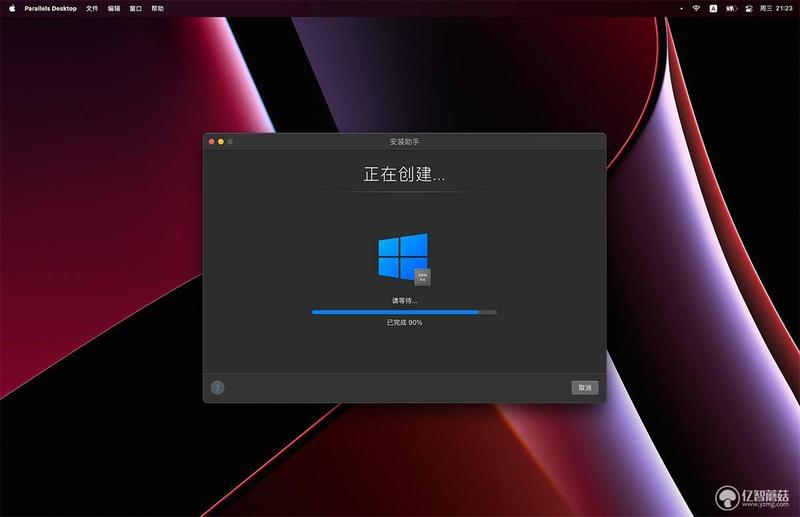Click the 正在创建... heading
This screenshot has width=800, height=517.
coord(404,175)
